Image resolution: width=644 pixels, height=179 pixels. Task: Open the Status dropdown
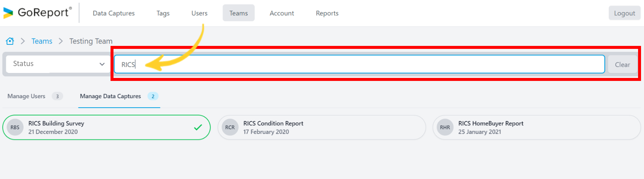tap(58, 64)
